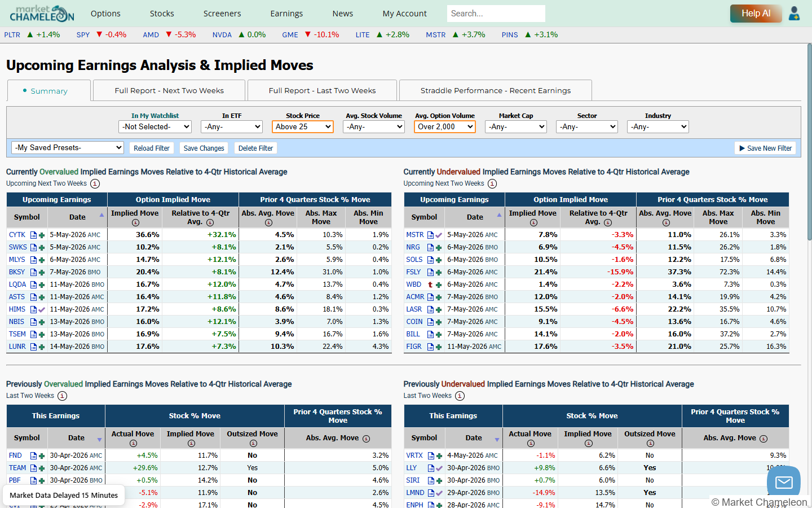Add LQDA to watchlist with green plus

click(42, 284)
